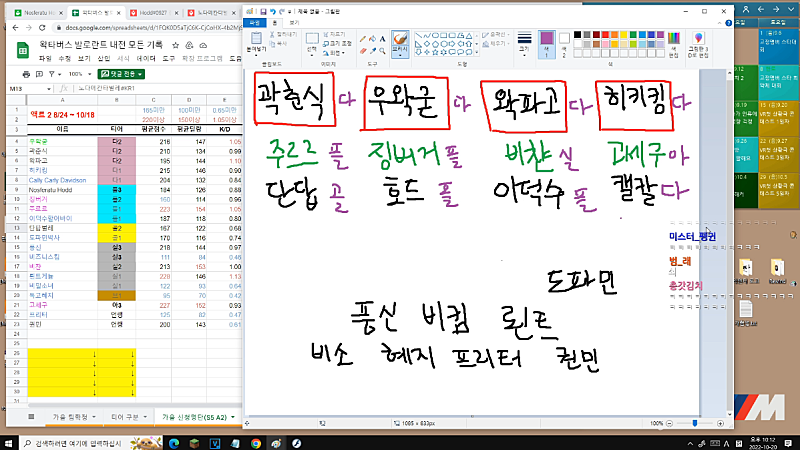Click the Windows taskbar search box
Viewport: 800px width, 450px height.
(x=75, y=442)
